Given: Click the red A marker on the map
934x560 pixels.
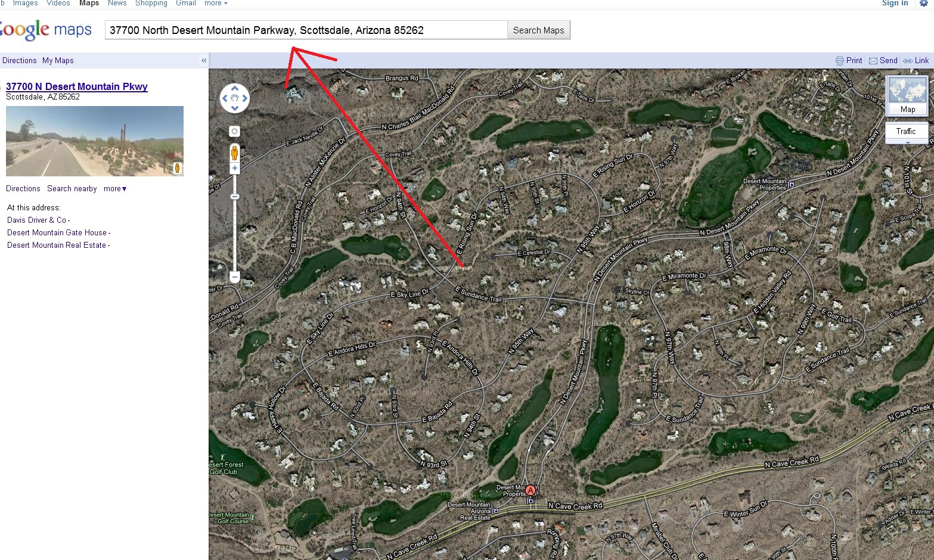Looking at the screenshot, I should (530, 490).
